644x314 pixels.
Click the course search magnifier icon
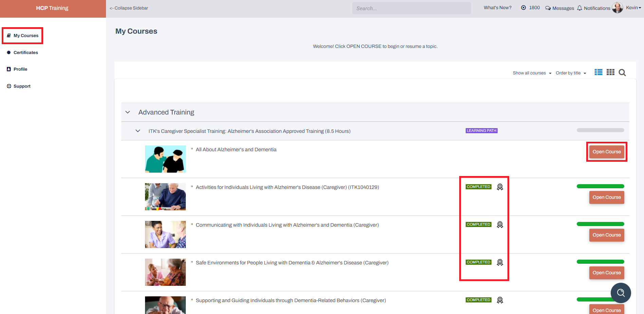click(x=622, y=73)
